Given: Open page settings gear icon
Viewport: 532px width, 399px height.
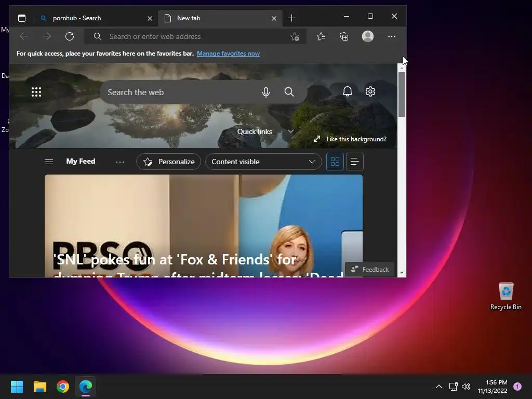Looking at the screenshot, I should click(370, 91).
